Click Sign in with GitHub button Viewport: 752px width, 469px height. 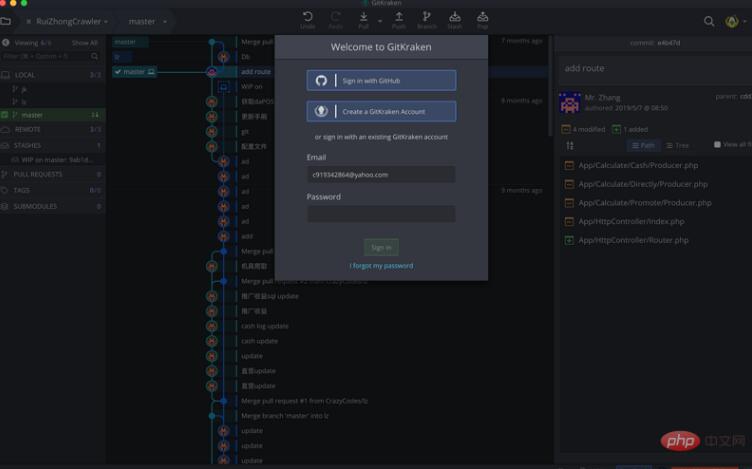pyautogui.click(x=381, y=81)
